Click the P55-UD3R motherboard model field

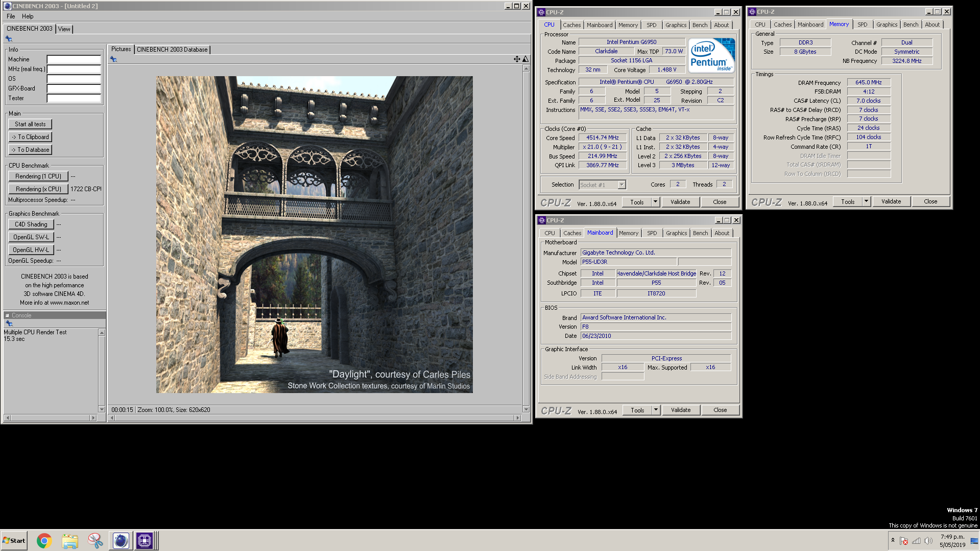click(x=629, y=262)
